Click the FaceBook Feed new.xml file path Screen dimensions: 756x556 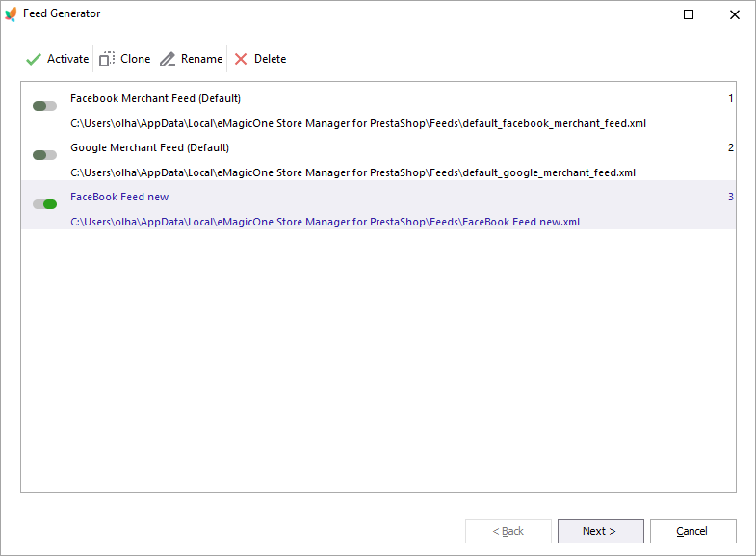click(x=325, y=222)
